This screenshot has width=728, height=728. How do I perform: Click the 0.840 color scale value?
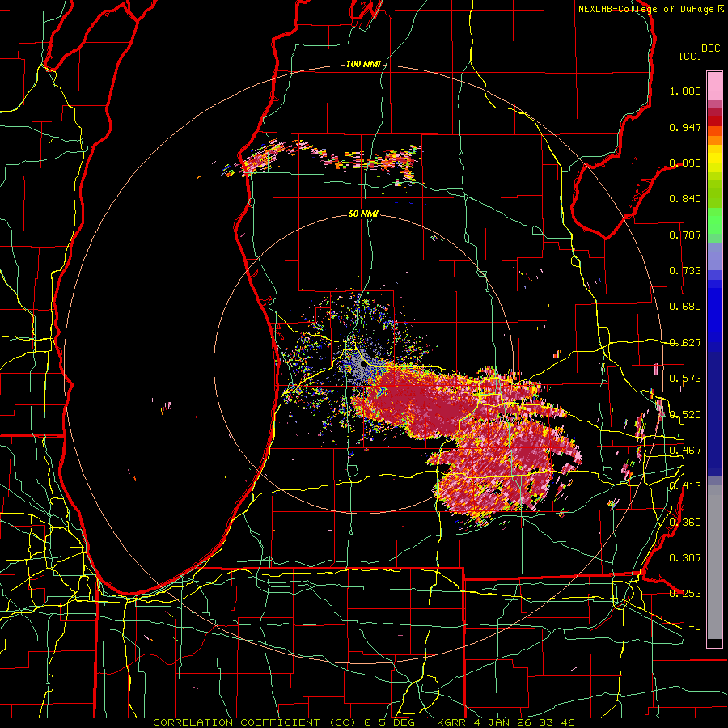tap(685, 199)
